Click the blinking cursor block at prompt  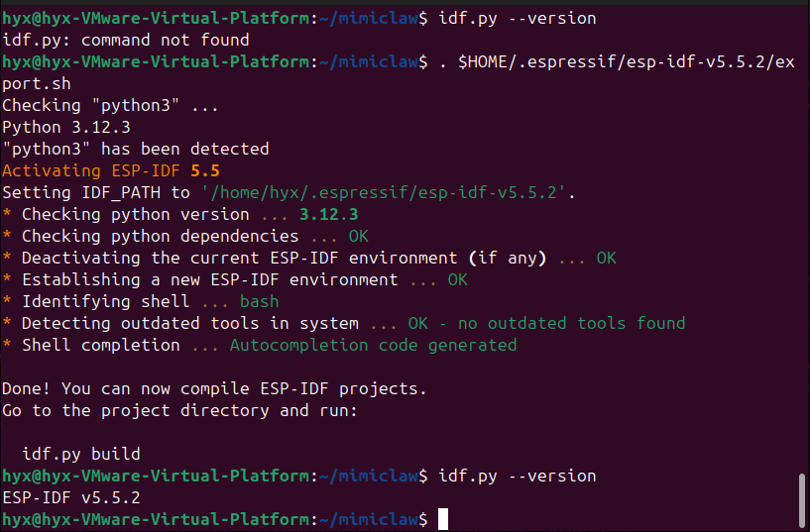443,519
